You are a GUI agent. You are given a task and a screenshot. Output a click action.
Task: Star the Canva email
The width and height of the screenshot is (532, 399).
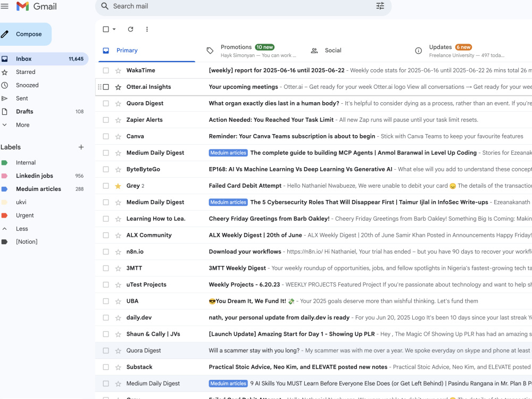coord(118,137)
